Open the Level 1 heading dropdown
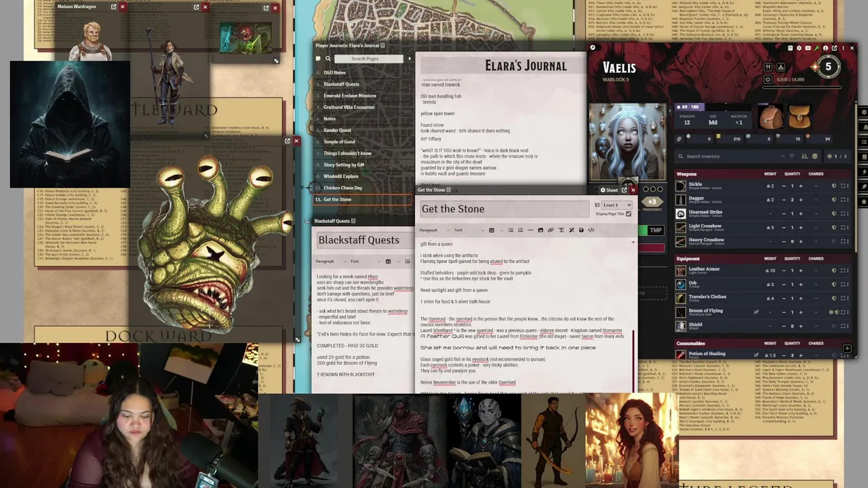868x488 pixels. click(x=616, y=205)
